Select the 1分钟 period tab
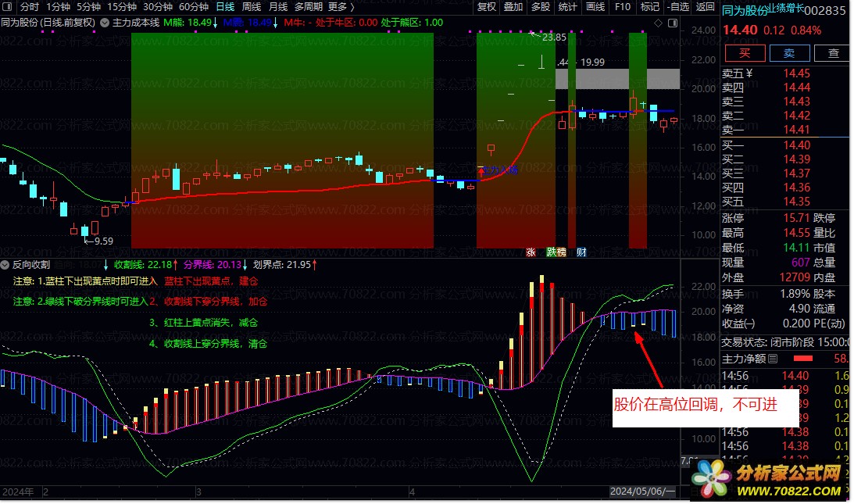 point(58,7)
